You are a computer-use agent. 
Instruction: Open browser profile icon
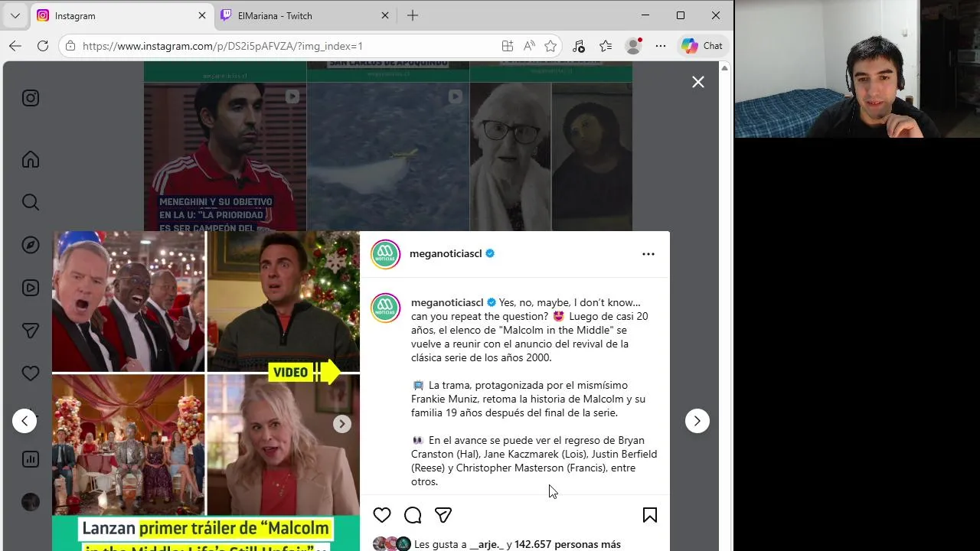pyautogui.click(x=633, y=46)
